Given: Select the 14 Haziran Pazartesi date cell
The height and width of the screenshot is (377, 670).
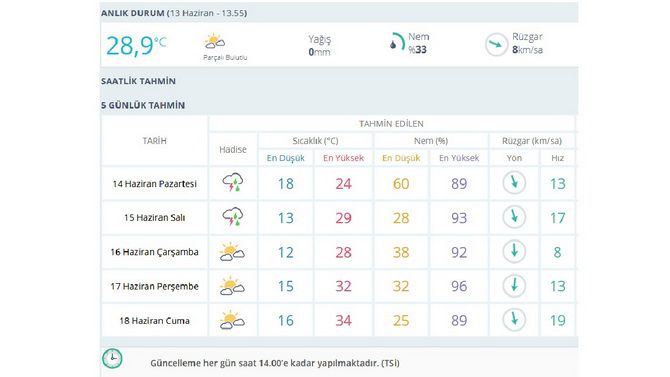Looking at the screenshot, I should tap(154, 184).
